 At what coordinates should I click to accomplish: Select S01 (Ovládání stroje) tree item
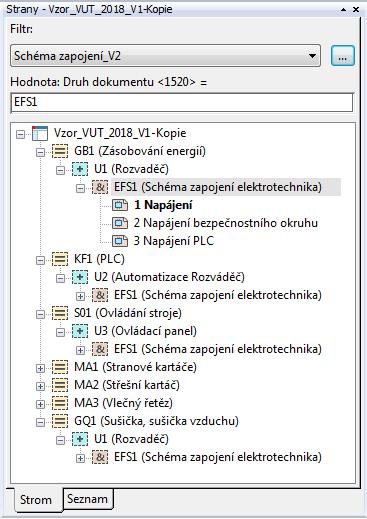point(128,313)
